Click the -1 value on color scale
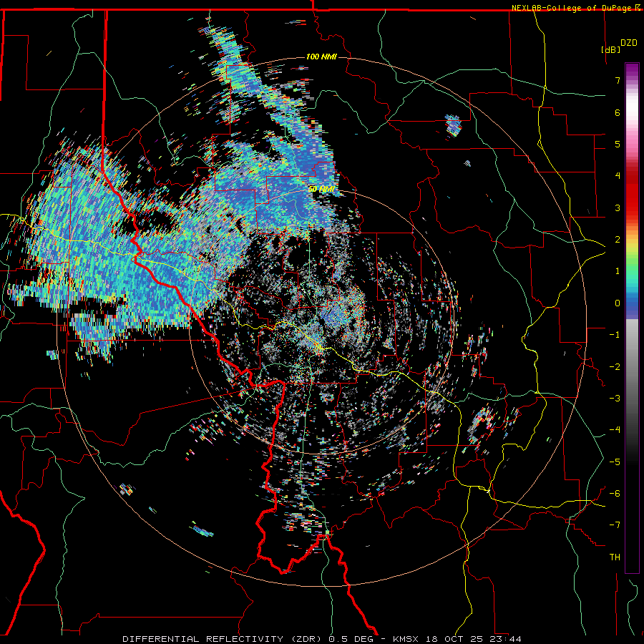 (x=615, y=335)
